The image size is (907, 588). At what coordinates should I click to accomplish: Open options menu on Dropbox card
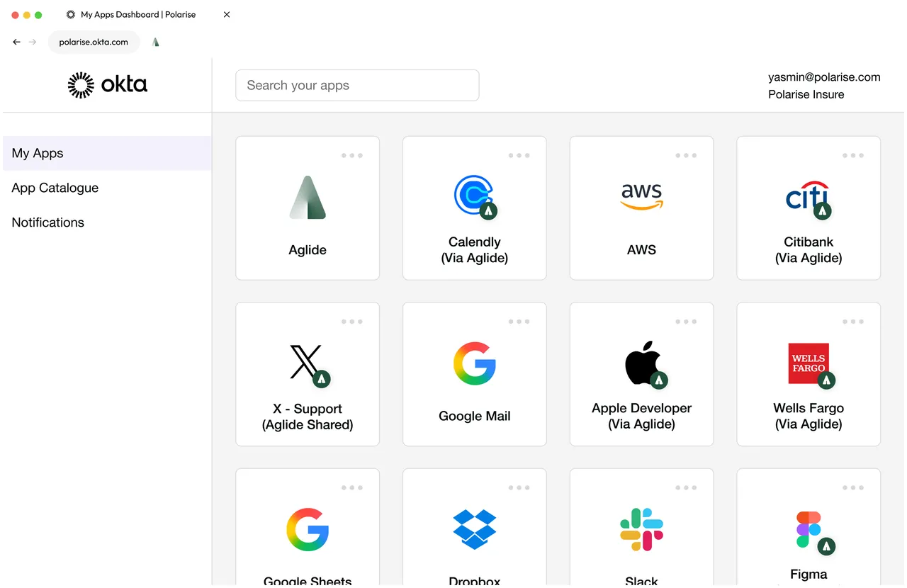click(x=519, y=487)
